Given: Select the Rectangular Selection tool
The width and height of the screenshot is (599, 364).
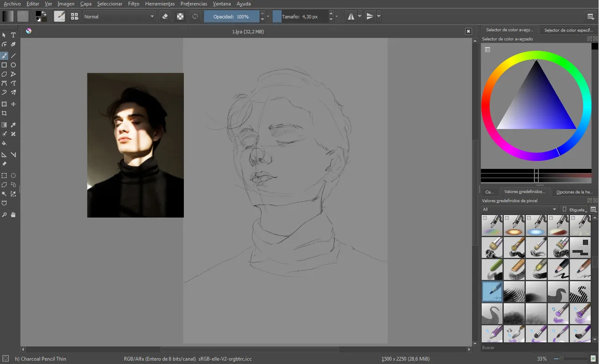Looking at the screenshot, I should click(4, 175).
